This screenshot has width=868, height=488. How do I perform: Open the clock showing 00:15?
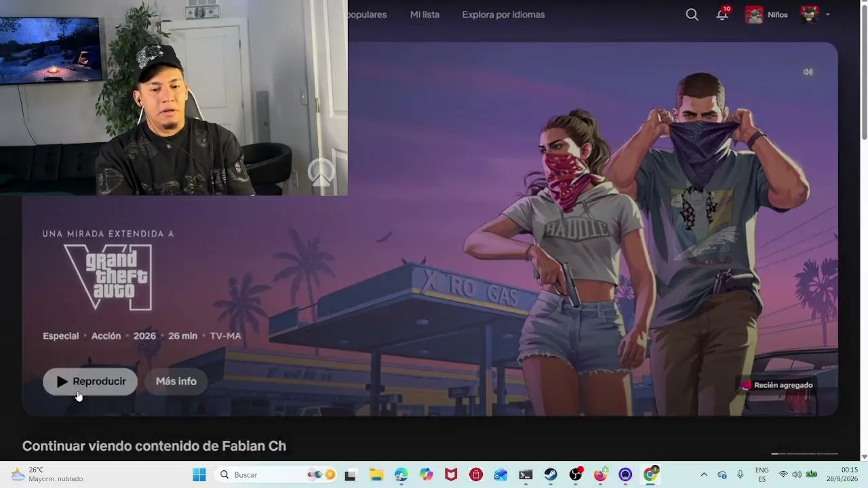point(842,475)
